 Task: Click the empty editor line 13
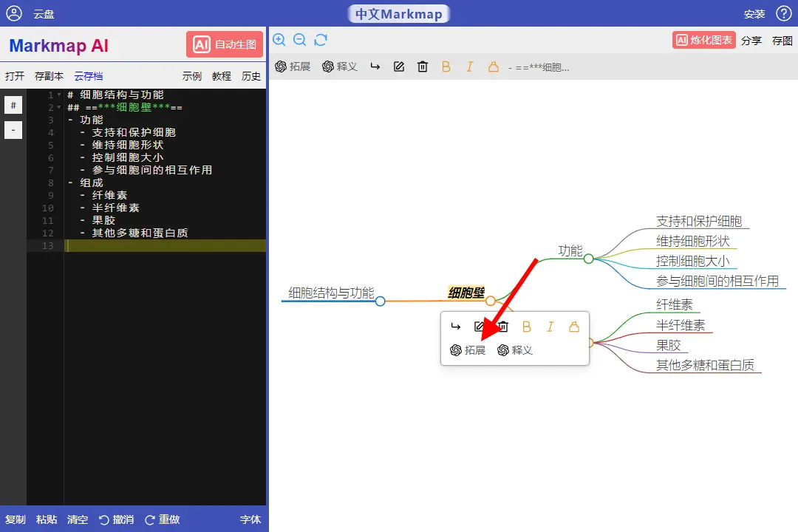tap(166, 245)
